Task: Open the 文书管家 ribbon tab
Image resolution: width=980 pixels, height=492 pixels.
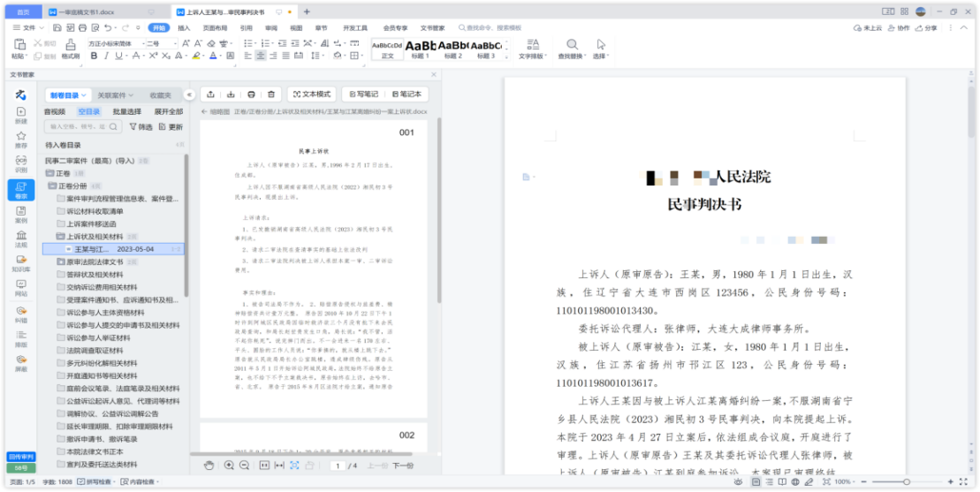Action: click(433, 27)
